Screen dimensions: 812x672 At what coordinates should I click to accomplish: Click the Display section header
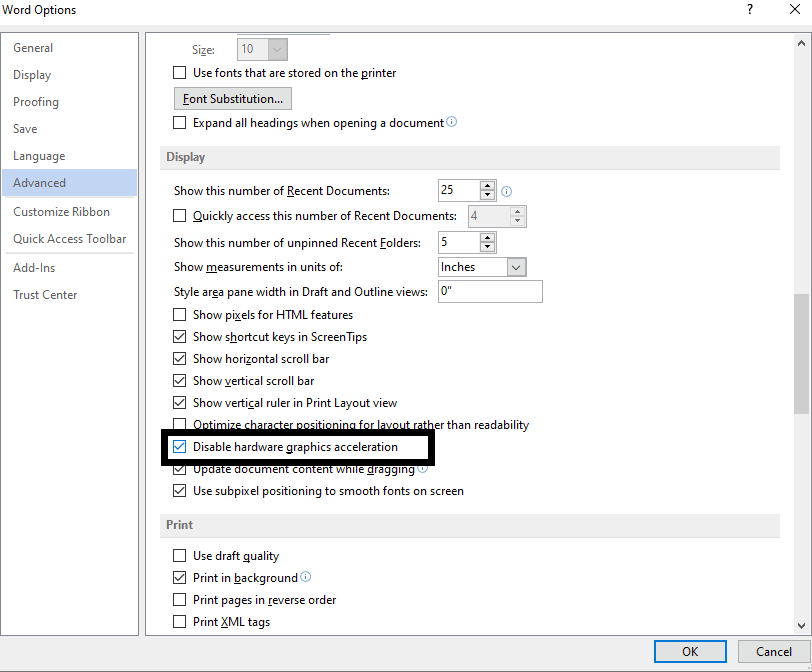coord(470,157)
